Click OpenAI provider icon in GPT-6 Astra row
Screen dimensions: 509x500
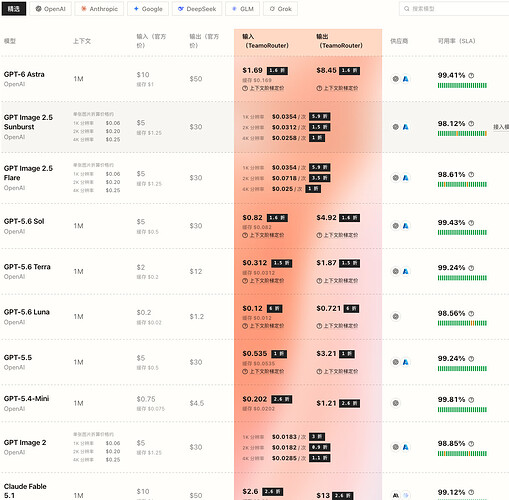[x=395, y=79]
